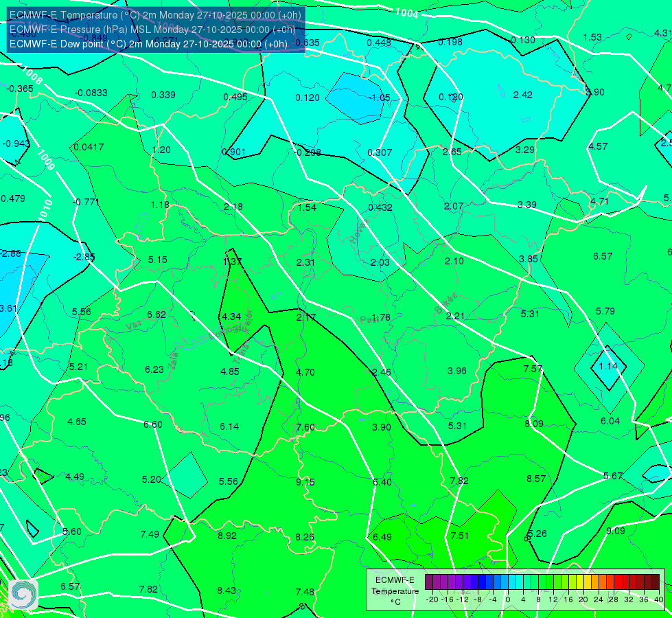Click the 1004 isobar label

pos(406,13)
